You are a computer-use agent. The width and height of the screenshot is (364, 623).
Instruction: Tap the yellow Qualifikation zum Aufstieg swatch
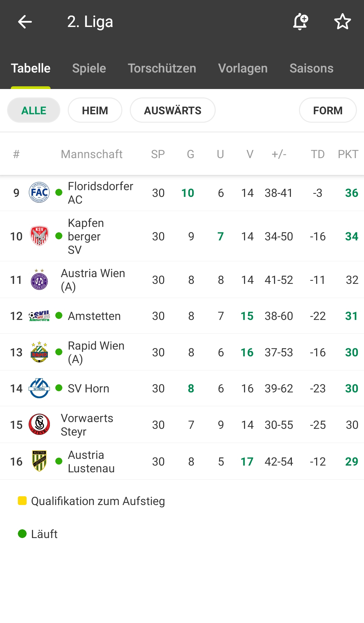(22, 501)
